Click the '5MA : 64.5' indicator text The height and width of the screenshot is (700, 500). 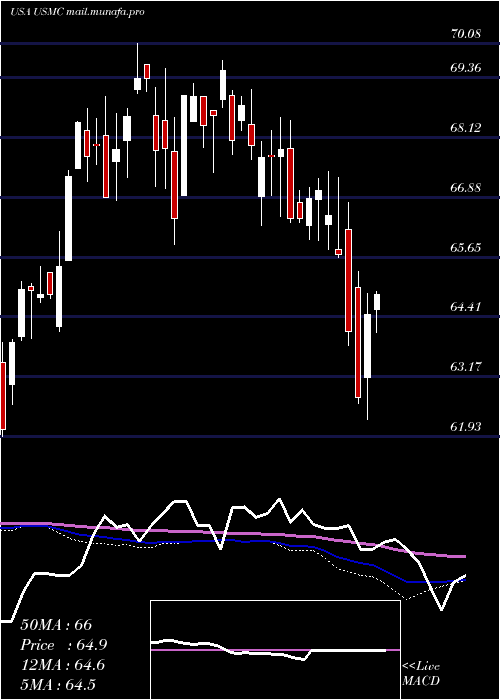point(58,685)
